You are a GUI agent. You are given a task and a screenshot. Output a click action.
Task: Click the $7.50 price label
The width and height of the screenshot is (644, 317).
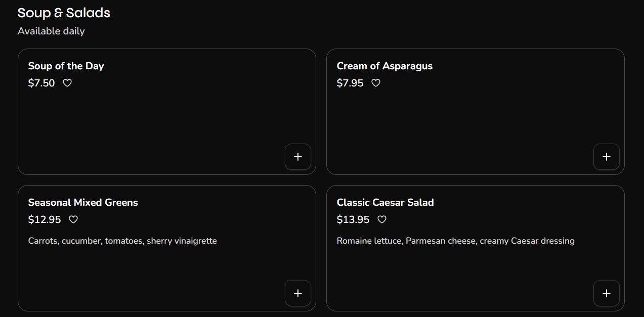[x=41, y=83]
